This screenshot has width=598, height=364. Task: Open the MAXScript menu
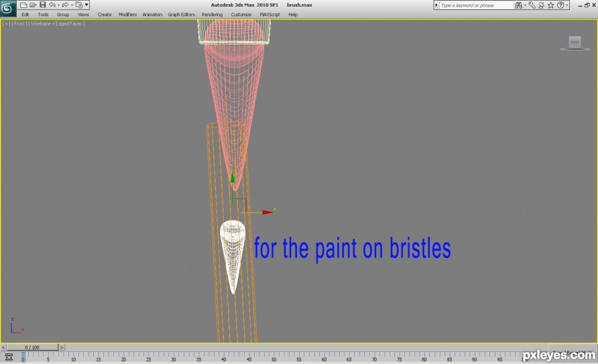pyautogui.click(x=270, y=15)
